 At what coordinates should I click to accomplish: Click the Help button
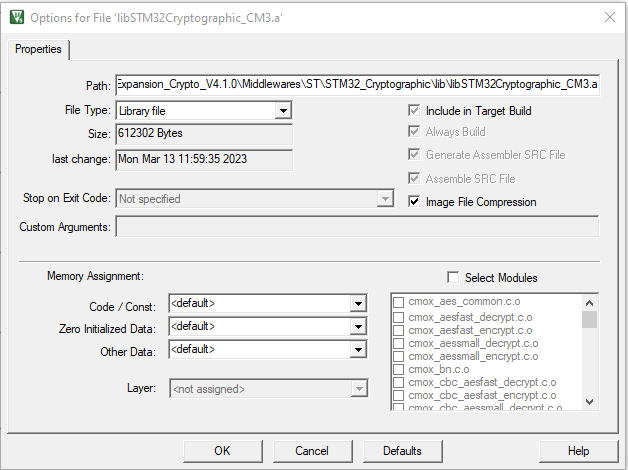(578, 451)
